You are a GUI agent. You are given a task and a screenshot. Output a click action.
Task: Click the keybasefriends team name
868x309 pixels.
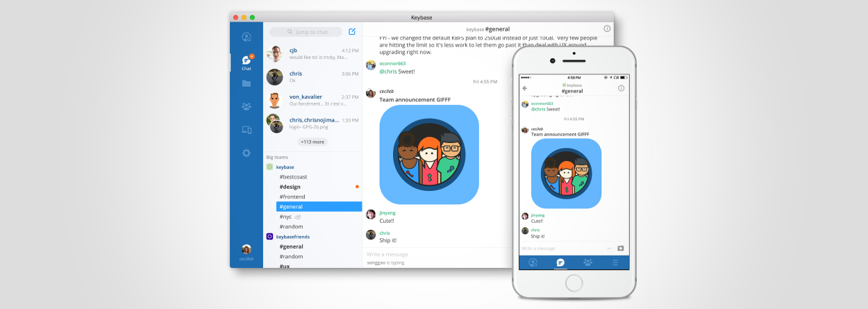[293, 237]
